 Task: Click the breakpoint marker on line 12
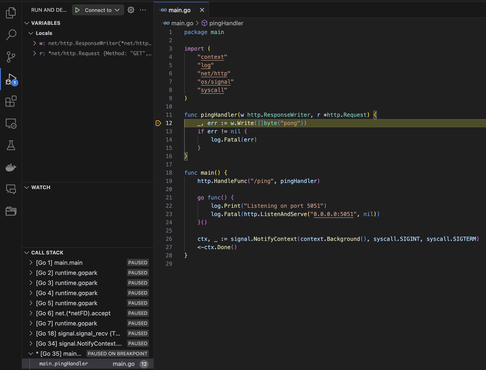pos(158,123)
